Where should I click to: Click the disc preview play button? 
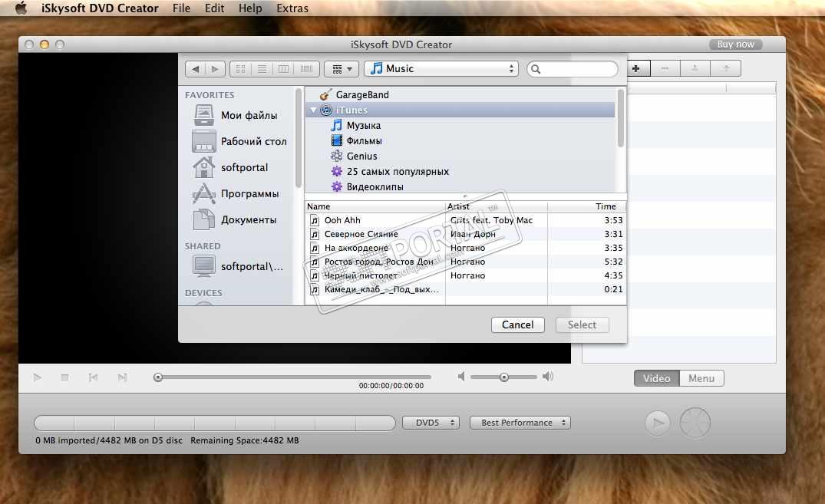[x=658, y=423]
